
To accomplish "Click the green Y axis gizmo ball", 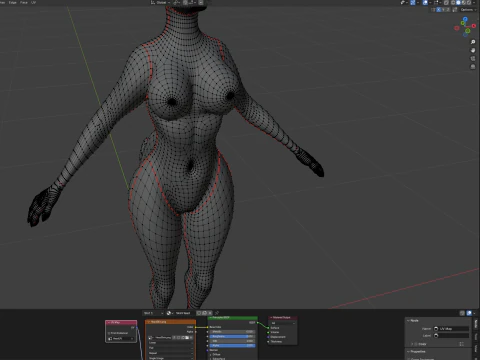I will pos(468,31).
